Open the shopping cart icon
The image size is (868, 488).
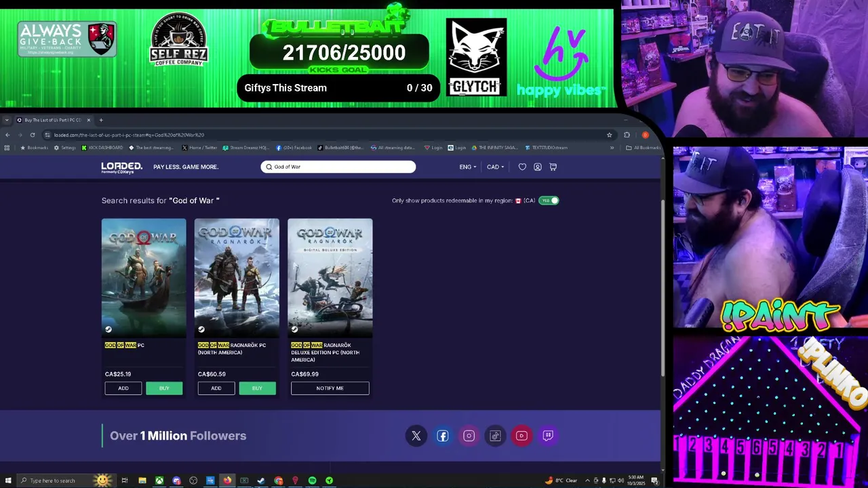pyautogui.click(x=553, y=167)
